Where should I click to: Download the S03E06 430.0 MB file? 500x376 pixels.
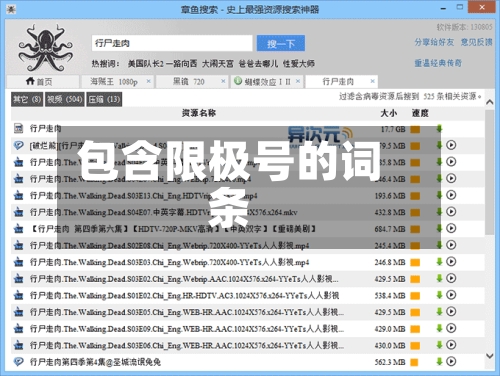pos(439,345)
